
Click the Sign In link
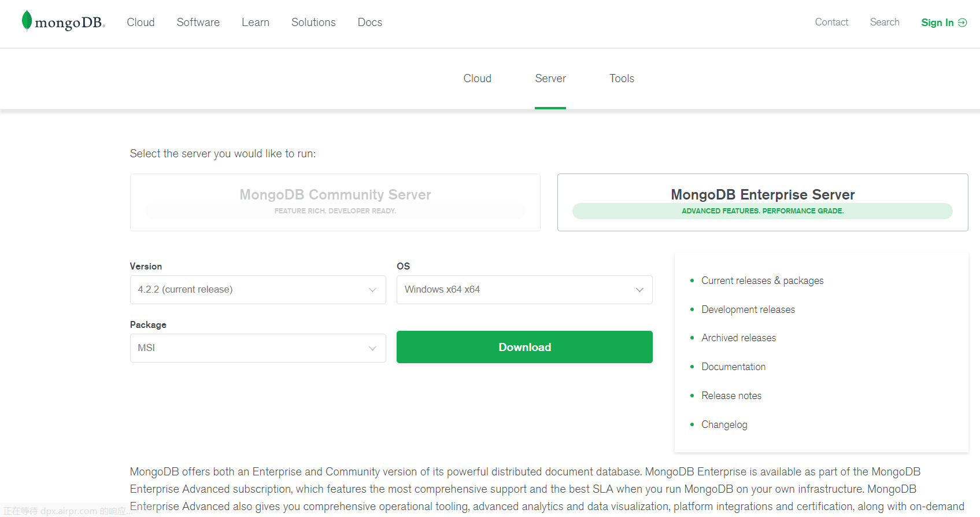point(937,23)
